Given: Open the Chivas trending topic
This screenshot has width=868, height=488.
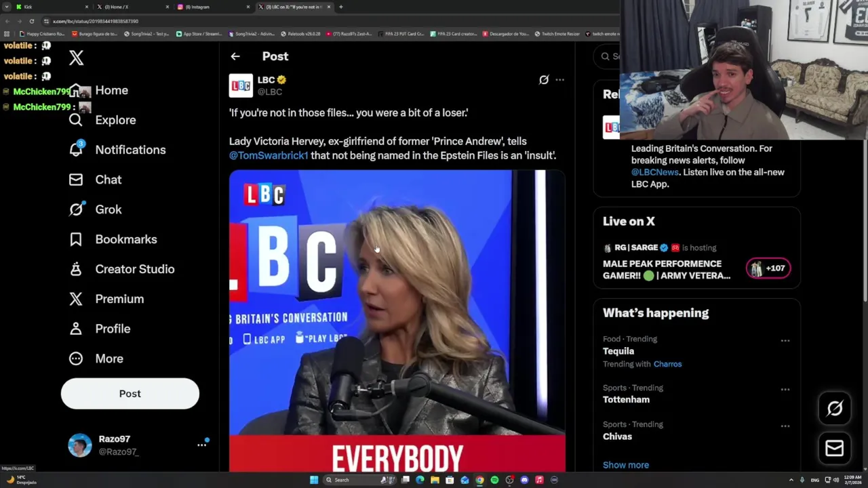Looking at the screenshot, I should point(617,436).
